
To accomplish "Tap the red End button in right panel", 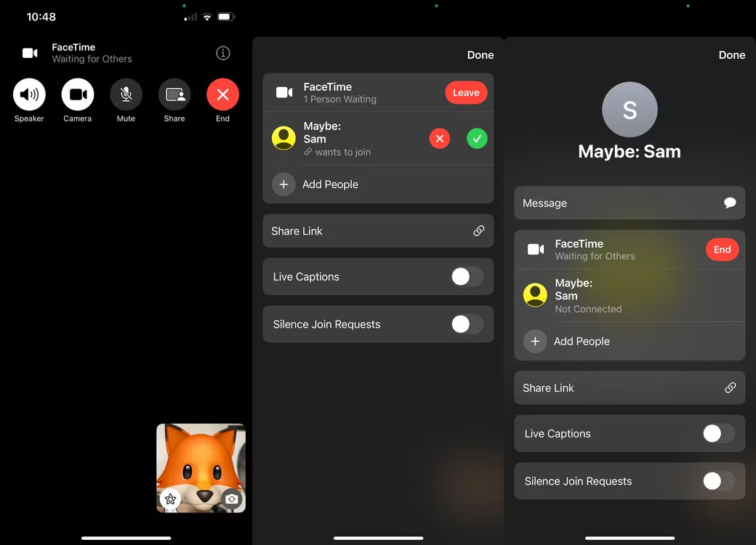I will point(723,250).
